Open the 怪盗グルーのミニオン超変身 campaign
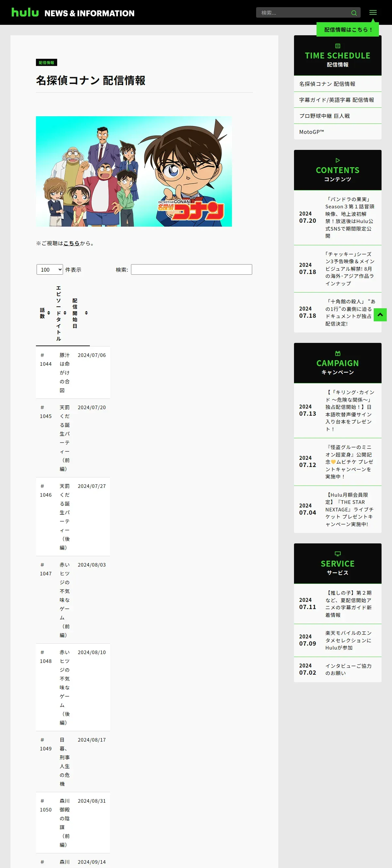 point(337,462)
